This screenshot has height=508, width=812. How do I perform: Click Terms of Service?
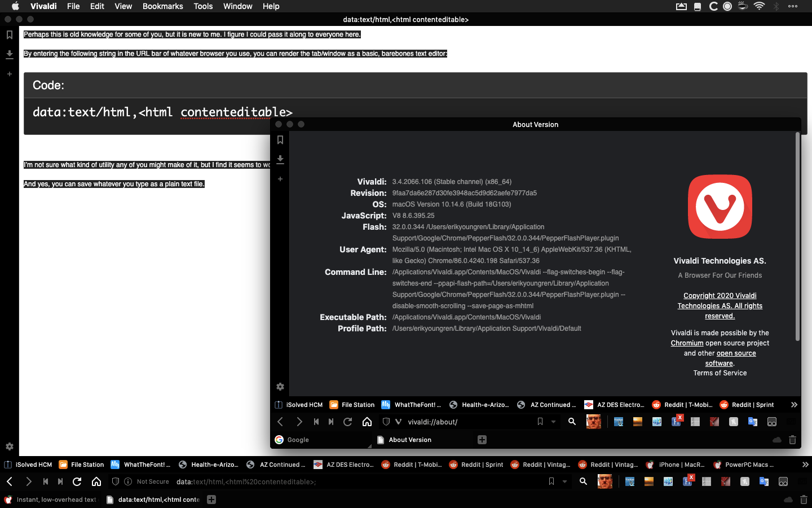click(x=720, y=373)
